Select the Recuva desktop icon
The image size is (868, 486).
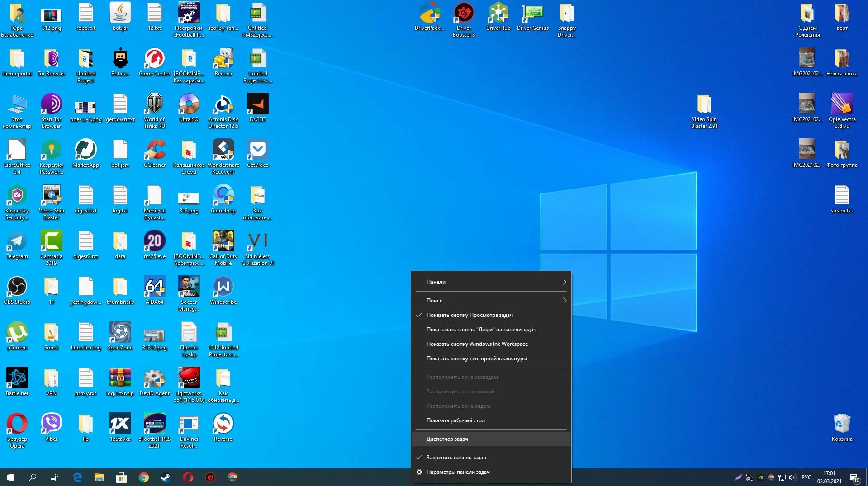tap(223, 63)
